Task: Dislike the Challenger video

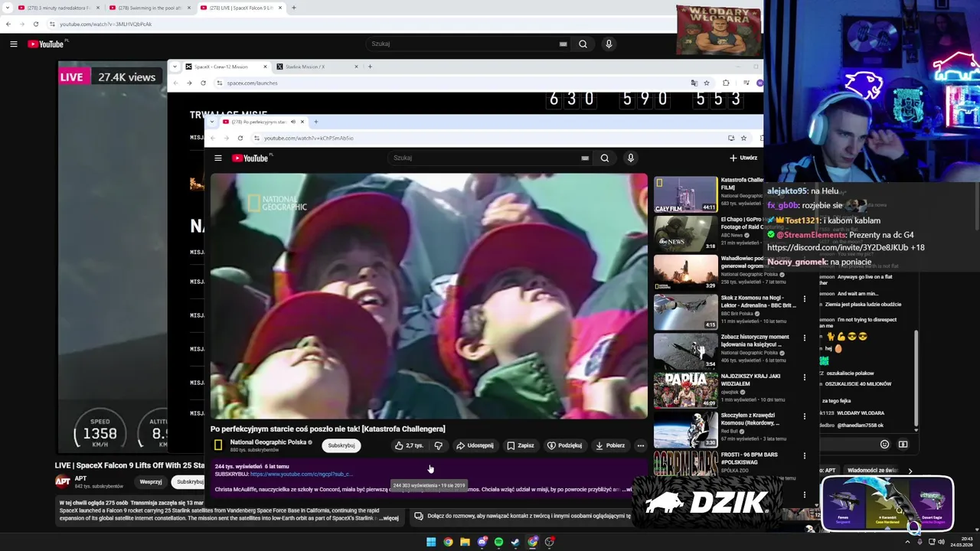Action: point(438,445)
